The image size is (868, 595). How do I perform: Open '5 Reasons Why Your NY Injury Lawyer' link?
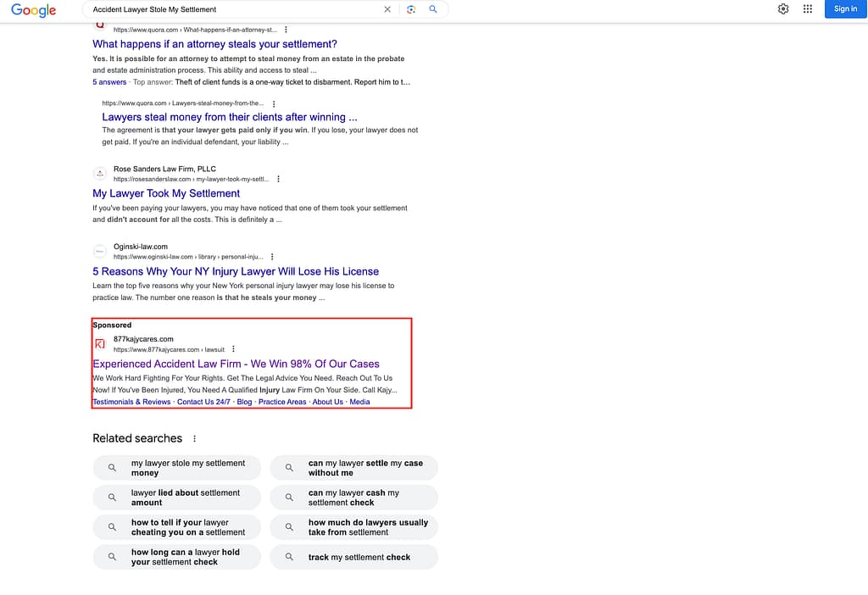(236, 271)
